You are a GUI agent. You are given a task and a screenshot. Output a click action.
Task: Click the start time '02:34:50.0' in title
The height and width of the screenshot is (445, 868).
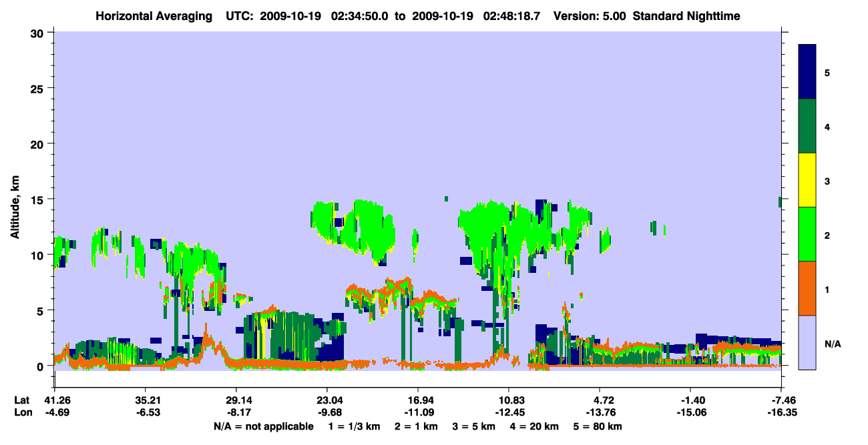tap(361, 16)
